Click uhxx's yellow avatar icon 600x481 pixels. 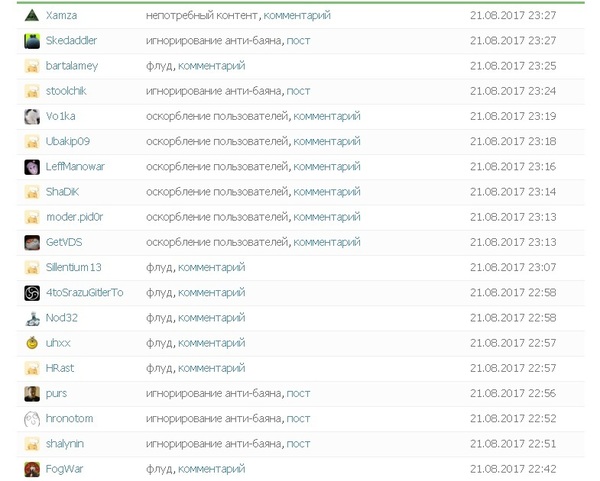[x=32, y=343]
